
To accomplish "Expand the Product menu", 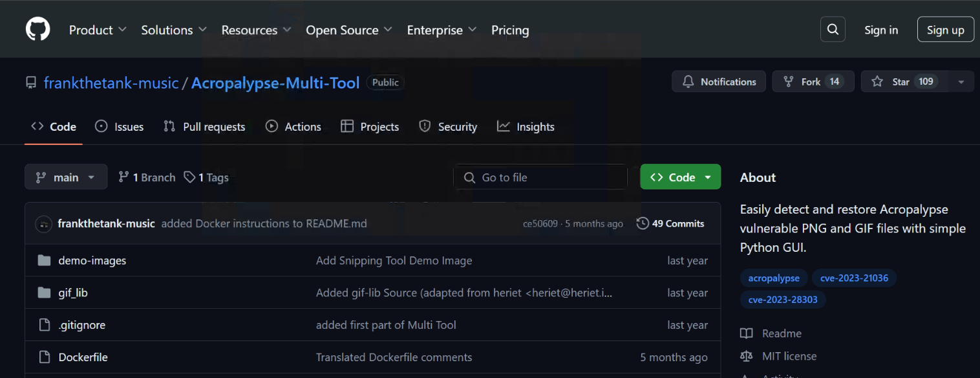I will (98, 30).
